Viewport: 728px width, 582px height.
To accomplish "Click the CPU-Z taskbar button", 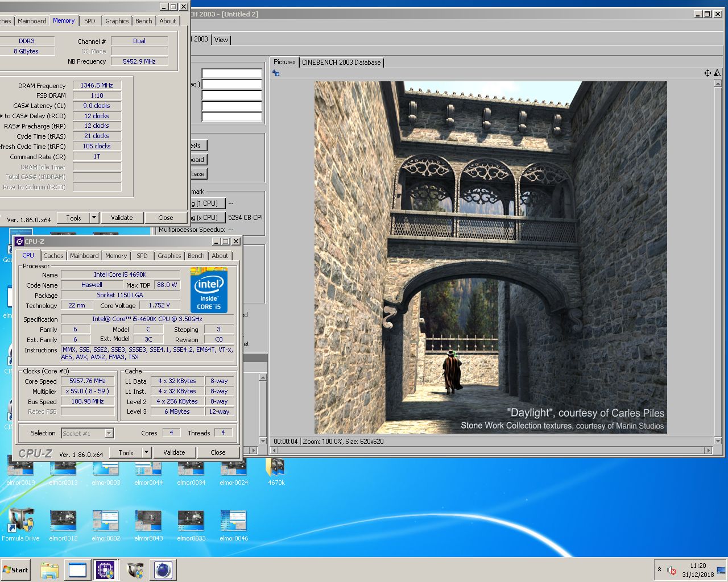I will [105, 570].
